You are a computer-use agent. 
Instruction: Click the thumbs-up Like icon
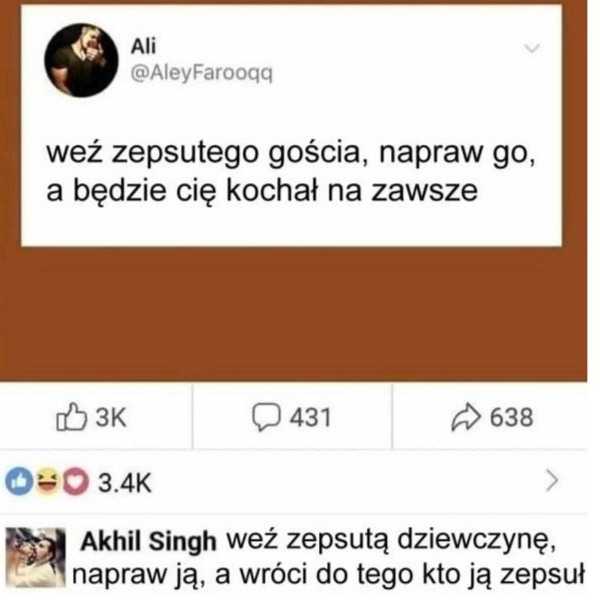(x=72, y=417)
